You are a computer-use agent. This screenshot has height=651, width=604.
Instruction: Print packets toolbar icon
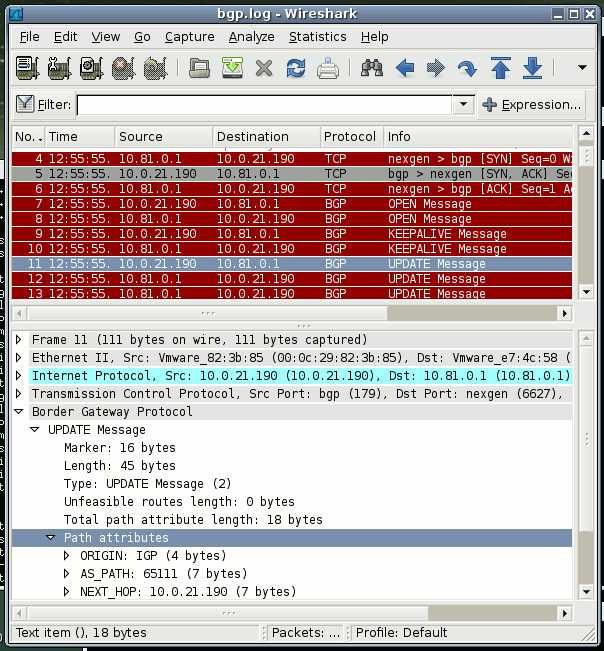click(x=328, y=69)
